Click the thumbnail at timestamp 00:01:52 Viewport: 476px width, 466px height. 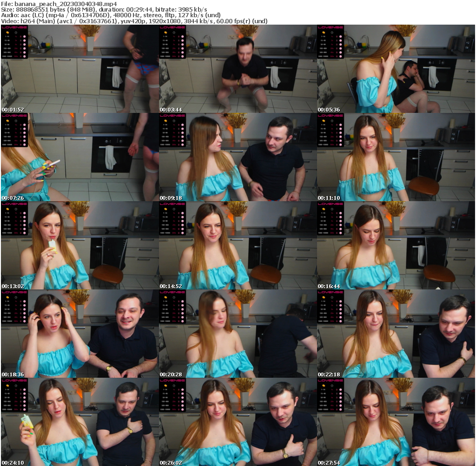tap(79, 69)
